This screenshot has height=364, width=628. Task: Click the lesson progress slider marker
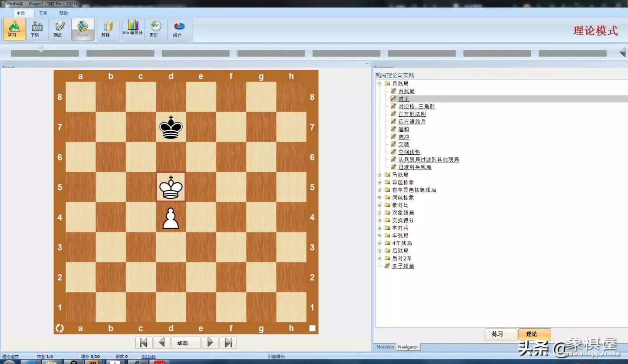click(41, 49)
